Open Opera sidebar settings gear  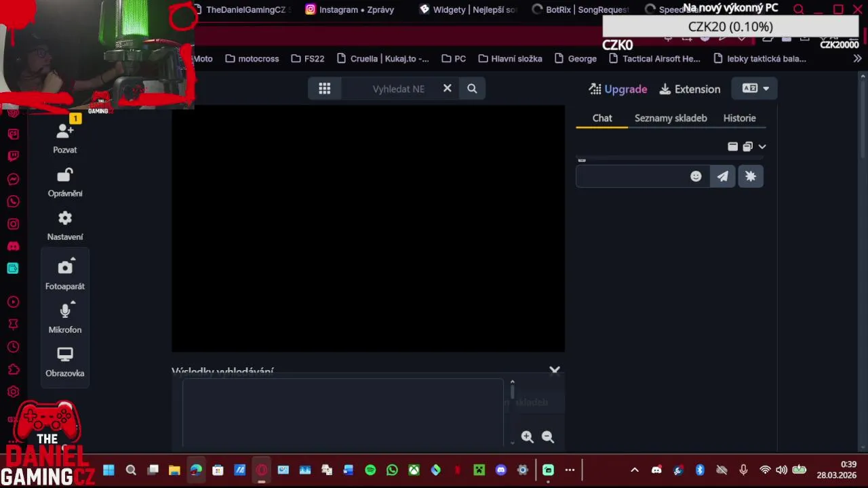[x=13, y=392]
